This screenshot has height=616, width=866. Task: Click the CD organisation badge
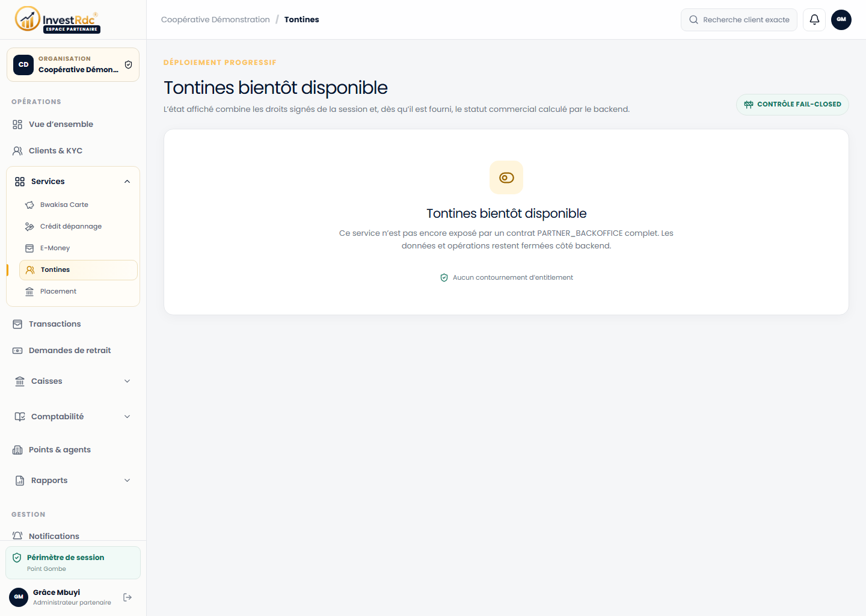tap(23, 64)
